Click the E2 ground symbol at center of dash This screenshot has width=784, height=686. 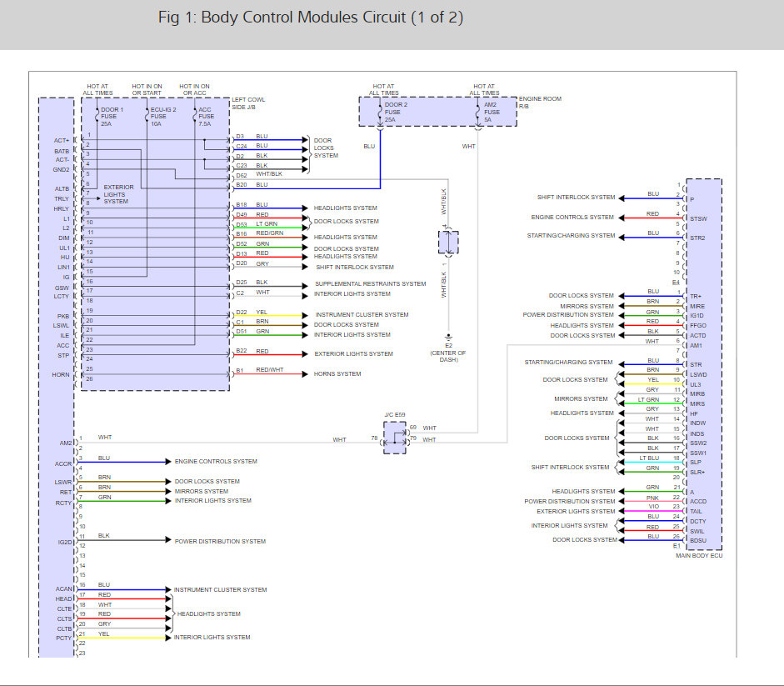pos(448,338)
